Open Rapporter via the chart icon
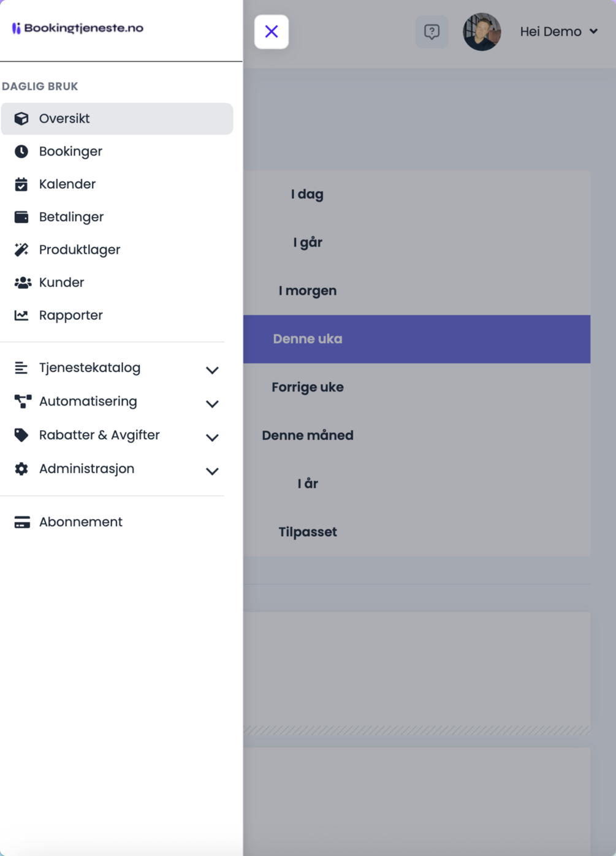 (21, 316)
